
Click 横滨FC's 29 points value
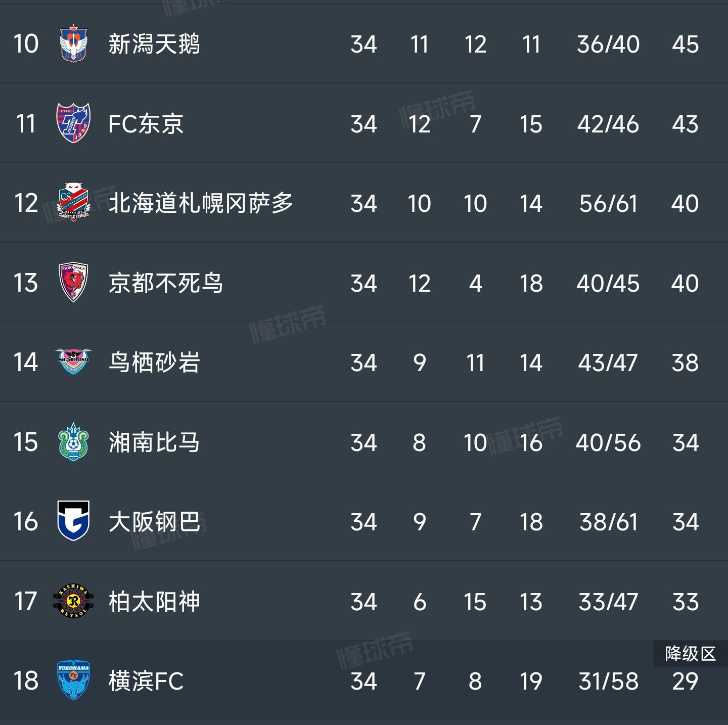pos(685,682)
